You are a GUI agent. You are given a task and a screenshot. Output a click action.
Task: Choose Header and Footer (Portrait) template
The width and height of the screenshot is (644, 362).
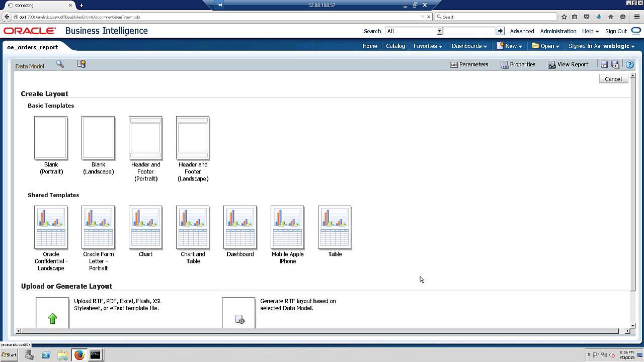tap(145, 138)
